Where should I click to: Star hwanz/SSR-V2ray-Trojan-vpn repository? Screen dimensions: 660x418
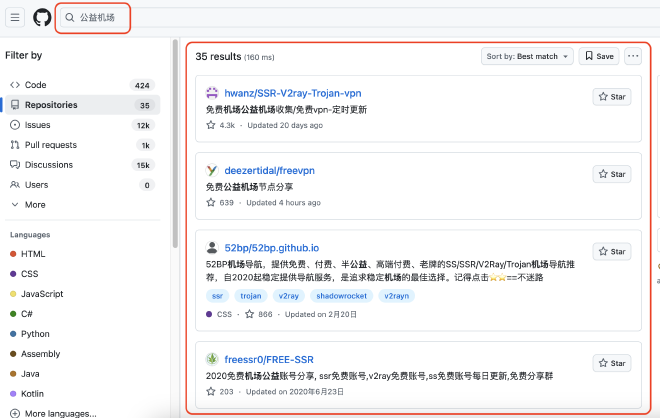click(612, 97)
